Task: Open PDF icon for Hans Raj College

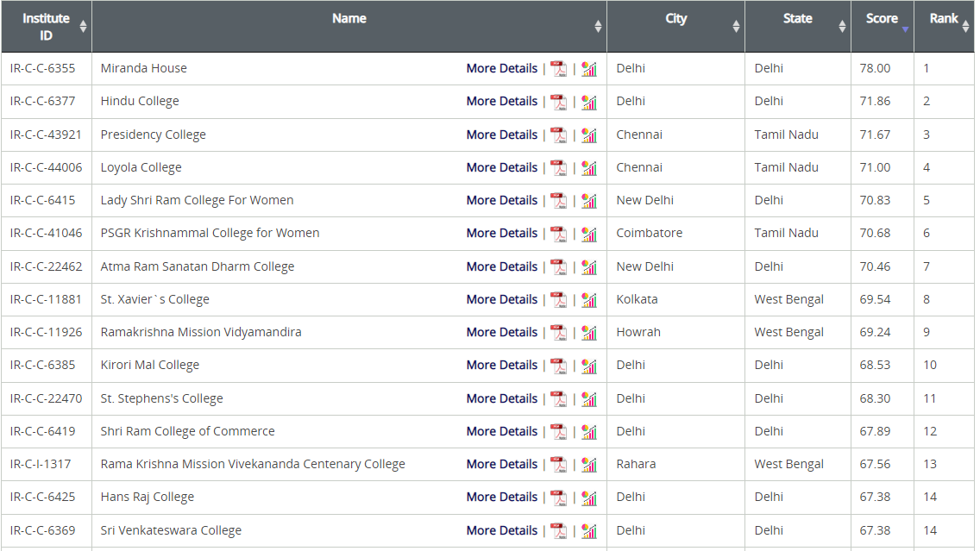Action: point(559,498)
